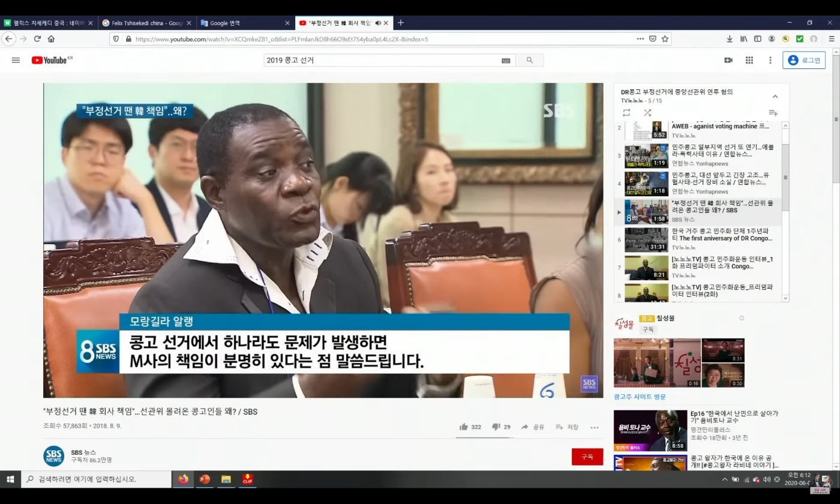
Task: Go back with browser back arrow
Action: click(x=8, y=39)
